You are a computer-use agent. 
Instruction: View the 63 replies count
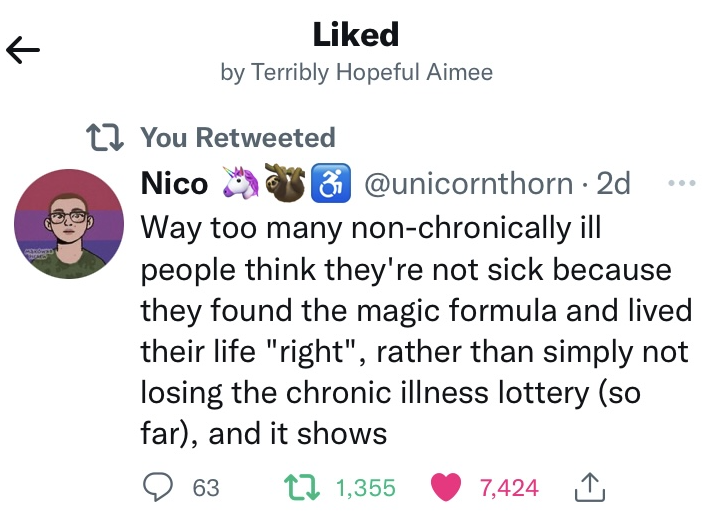[205, 488]
